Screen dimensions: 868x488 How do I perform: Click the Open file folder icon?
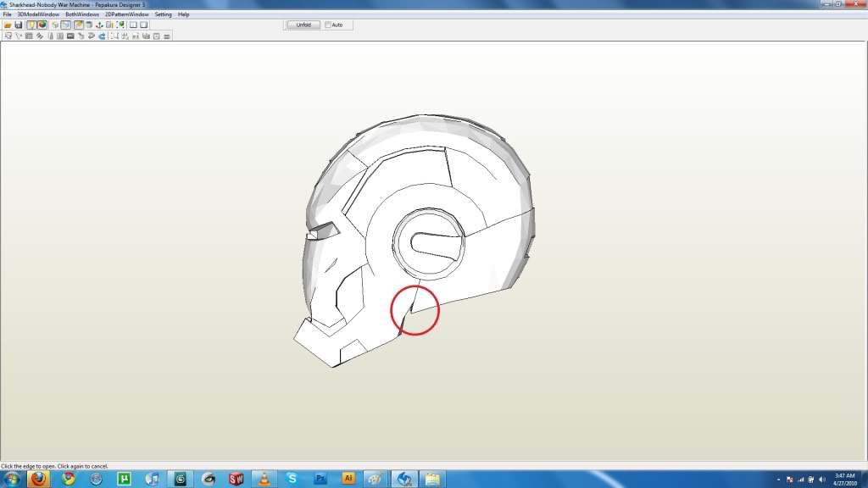(x=8, y=25)
